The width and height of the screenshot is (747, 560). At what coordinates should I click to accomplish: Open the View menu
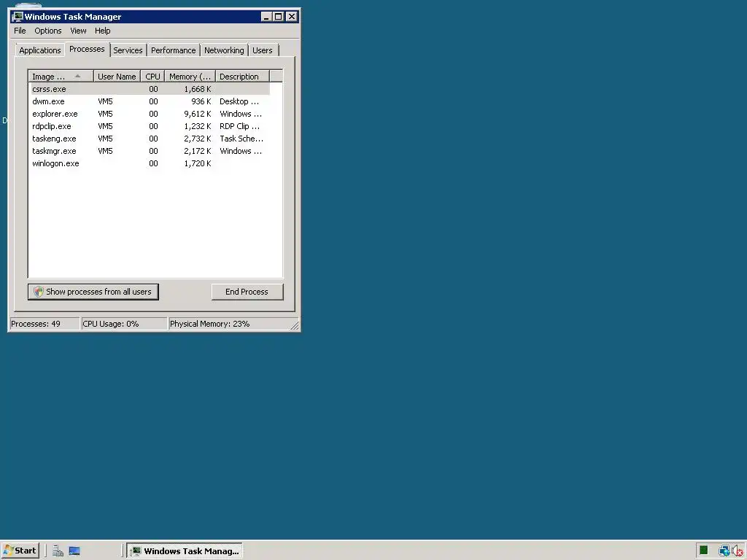78,31
